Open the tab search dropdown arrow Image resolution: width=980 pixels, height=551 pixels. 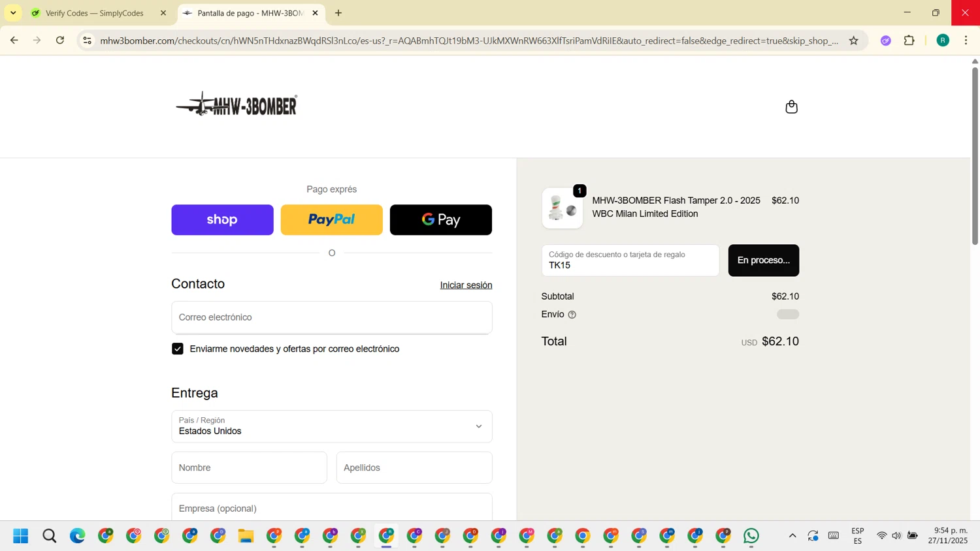tap(13, 13)
